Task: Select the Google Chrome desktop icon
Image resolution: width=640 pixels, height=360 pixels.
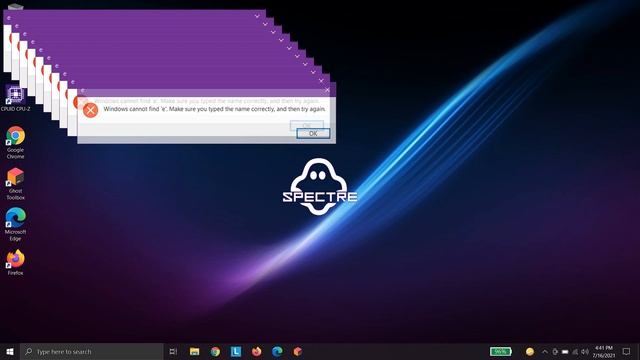Action: pyautogui.click(x=15, y=142)
